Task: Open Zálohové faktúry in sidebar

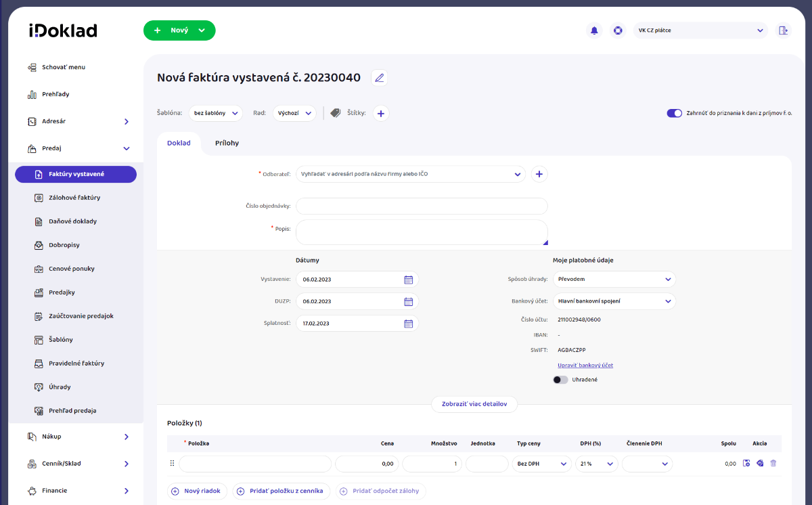Action: 74,198
